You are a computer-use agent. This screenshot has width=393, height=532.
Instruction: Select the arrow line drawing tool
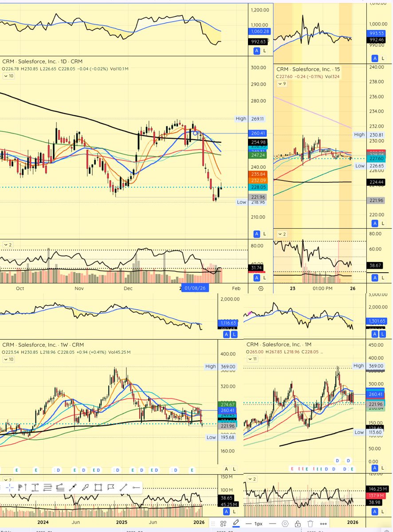point(73,487)
